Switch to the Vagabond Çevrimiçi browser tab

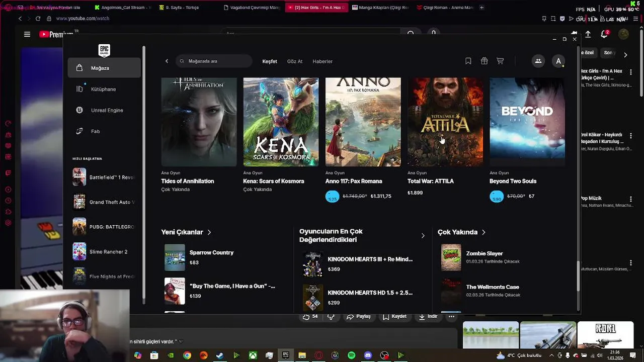(252, 8)
